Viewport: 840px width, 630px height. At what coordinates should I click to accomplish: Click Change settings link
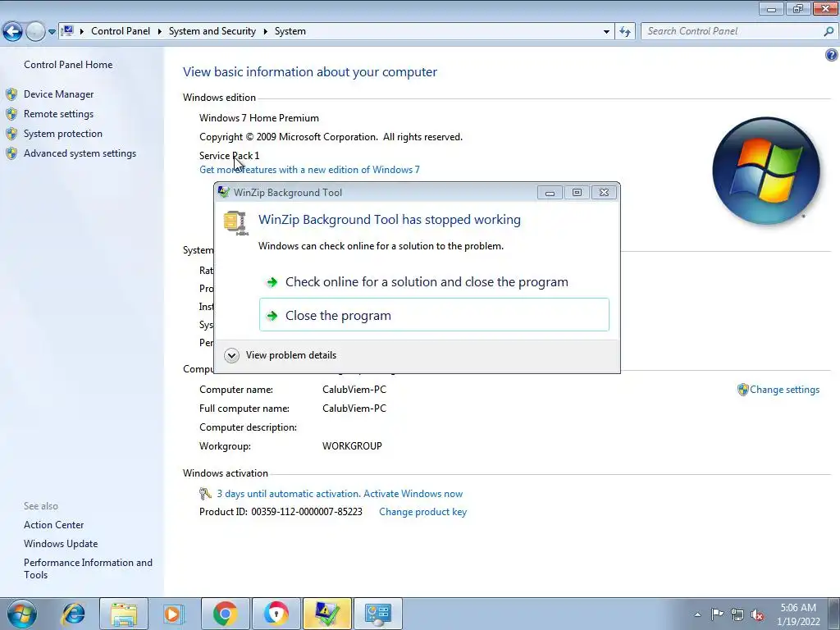pos(784,390)
